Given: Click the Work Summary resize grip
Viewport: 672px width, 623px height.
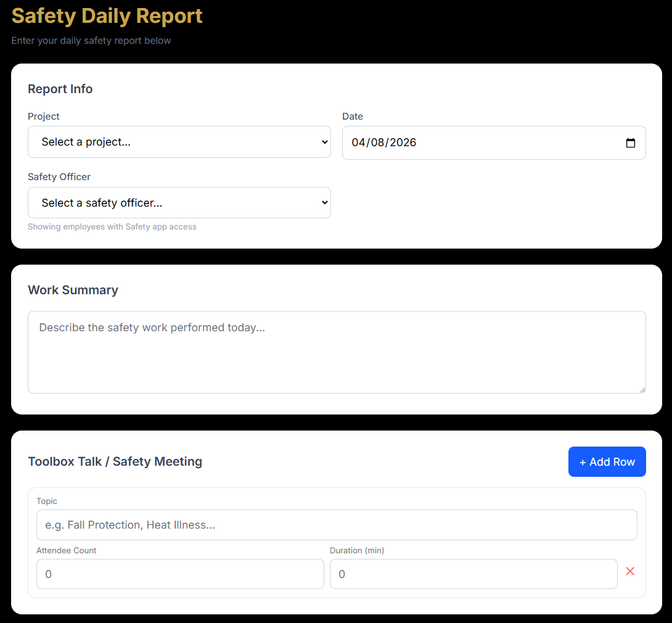Looking at the screenshot, I should coord(642,390).
